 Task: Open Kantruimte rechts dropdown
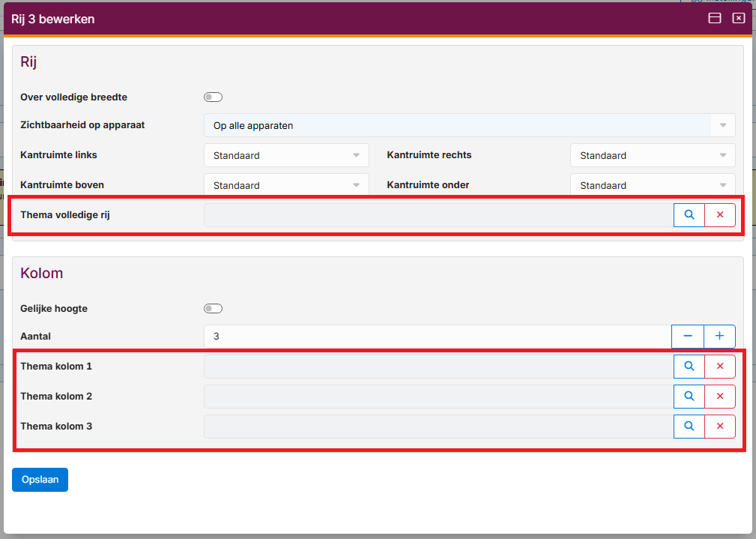point(653,155)
